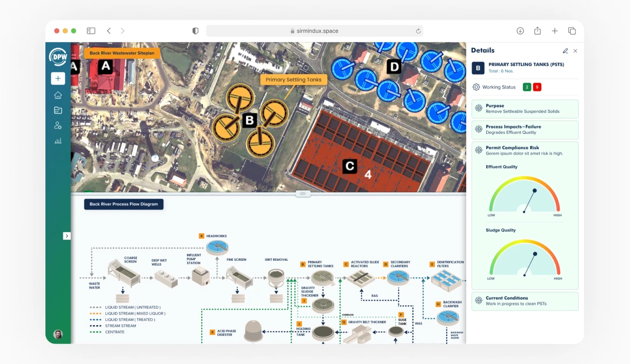
Task: Click the Acid Phase Digester icon
Action: (x=254, y=331)
